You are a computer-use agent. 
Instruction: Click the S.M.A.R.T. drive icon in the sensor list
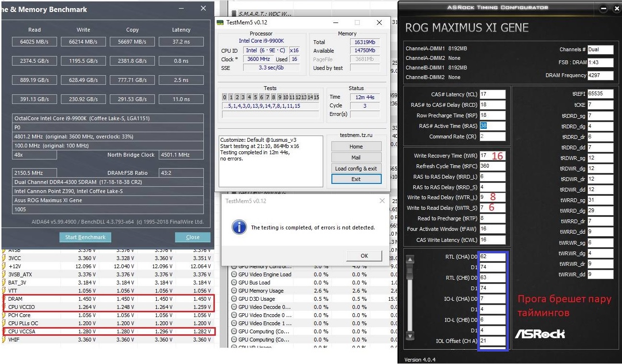pyautogui.click(x=234, y=13)
